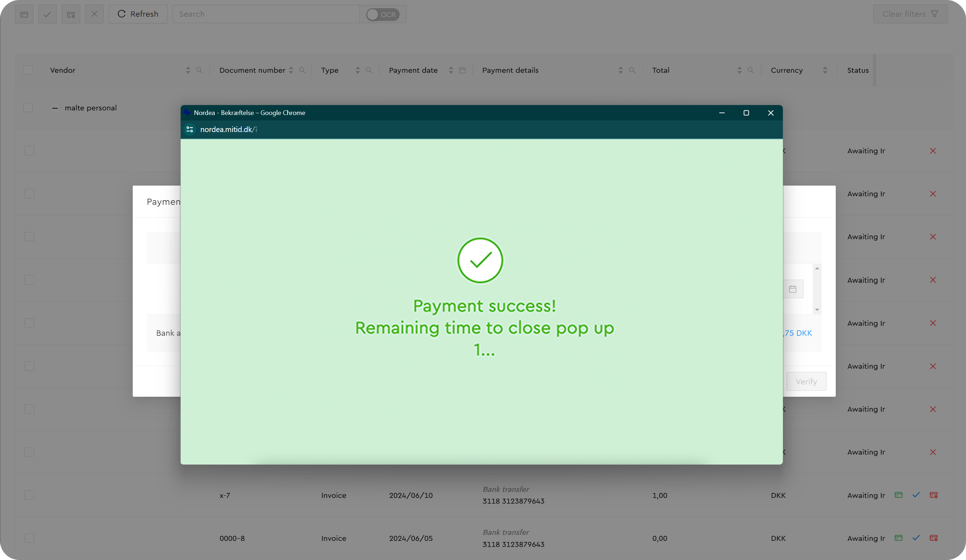This screenshot has width=966, height=560.
Task: Click the cancel payment card icon in the toolbar
Action: click(x=71, y=14)
